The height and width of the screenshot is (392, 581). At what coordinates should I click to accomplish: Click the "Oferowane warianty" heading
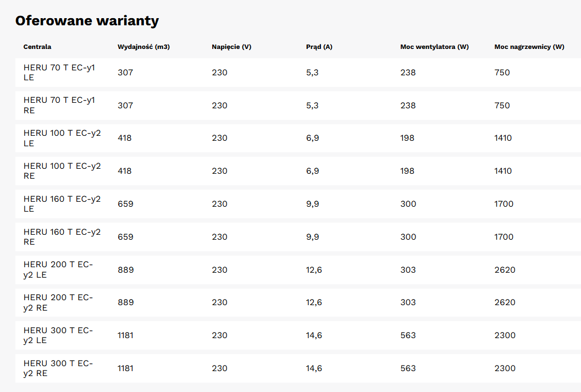(87, 21)
